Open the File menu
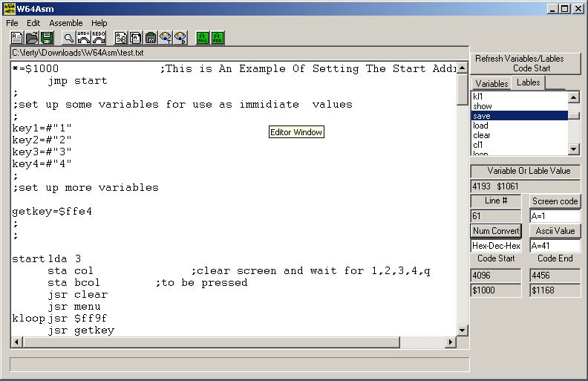Image resolution: width=588 pixels, height=381 pixels. point(12,23)
